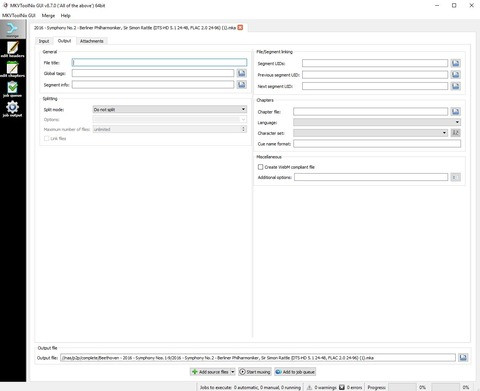Browse for a chapter file
This screenshot has height=391, width=480.
[x=456, y=111]
